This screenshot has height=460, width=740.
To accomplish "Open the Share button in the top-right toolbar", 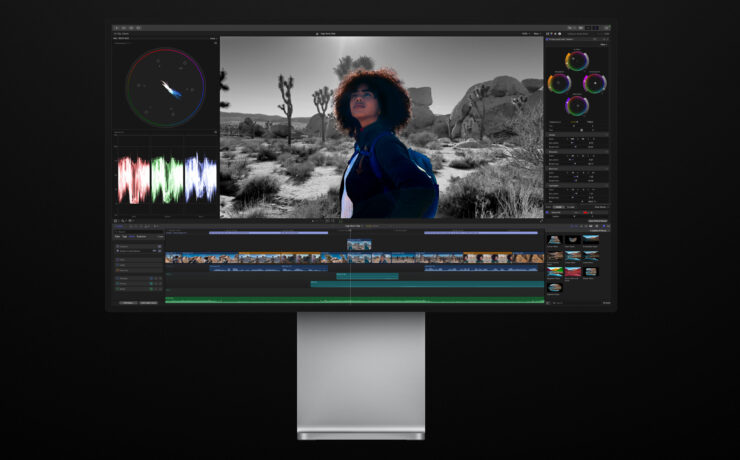I will coord(607,28).
